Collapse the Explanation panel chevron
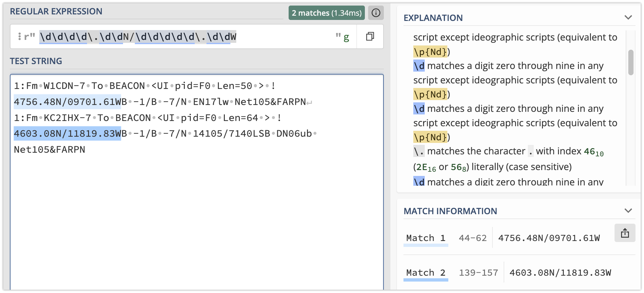 628,17
